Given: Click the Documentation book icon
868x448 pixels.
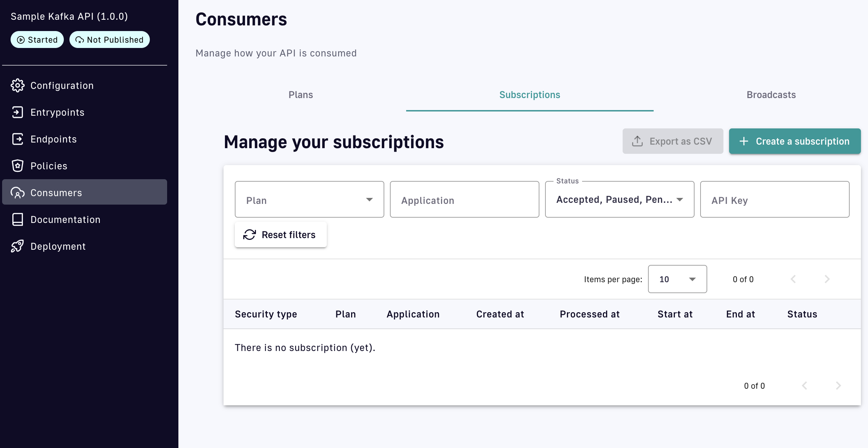Looking at the screenshot, I should coord(18,219).
